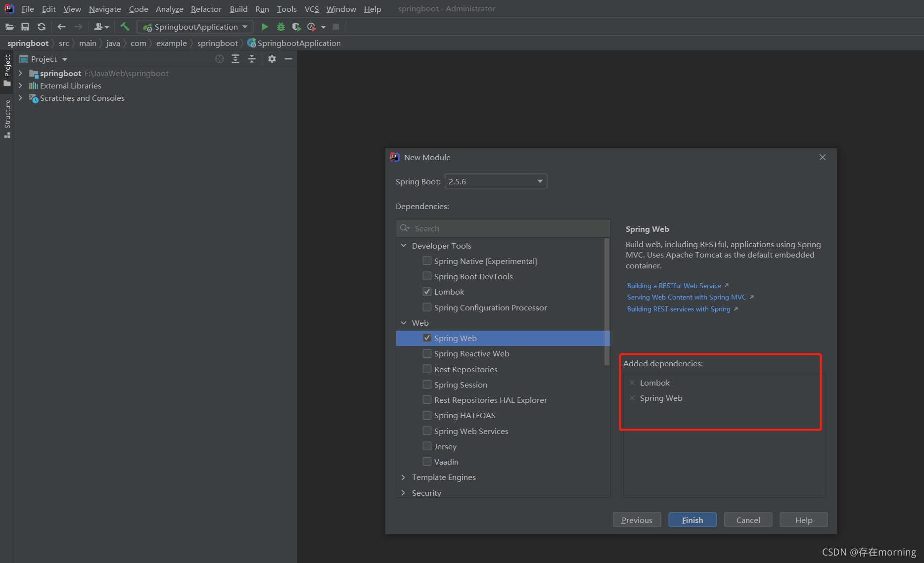Screen dimensions: 924x563
Task: Expand External Libraries in project tree
Action: point(20,86)
